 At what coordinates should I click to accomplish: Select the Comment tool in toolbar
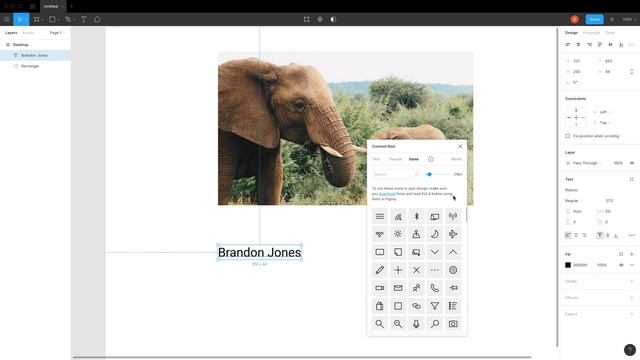[97, 19]
